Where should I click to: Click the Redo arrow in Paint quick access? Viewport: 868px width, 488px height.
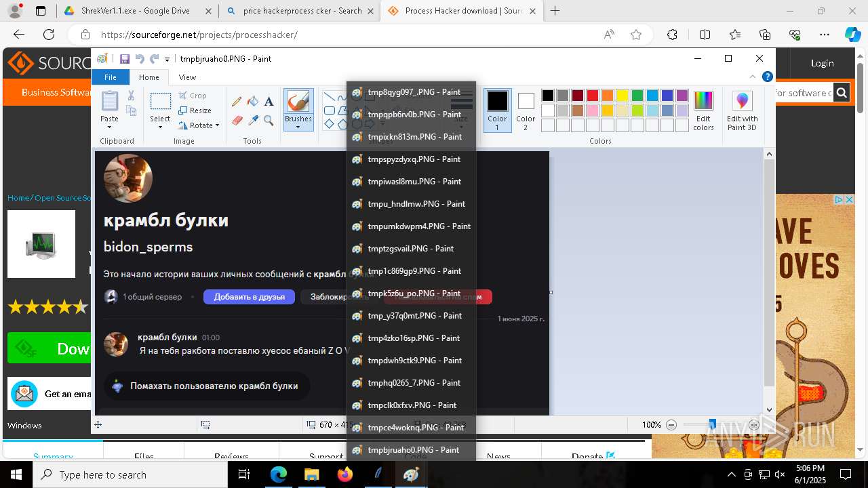coord(154,59)
